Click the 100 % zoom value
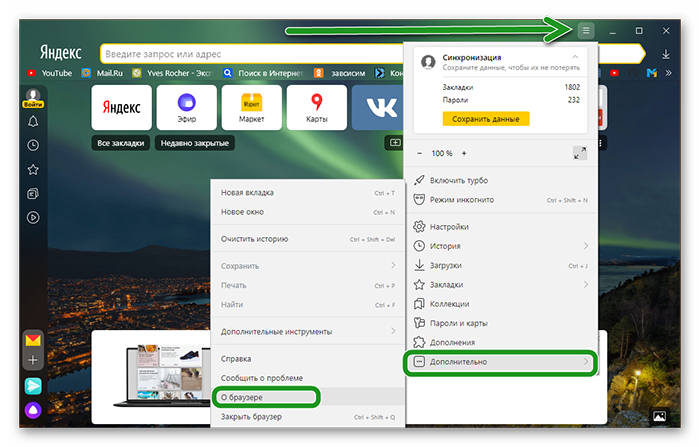This screenshot has width=700, height=447. click(x=442, y=153)
